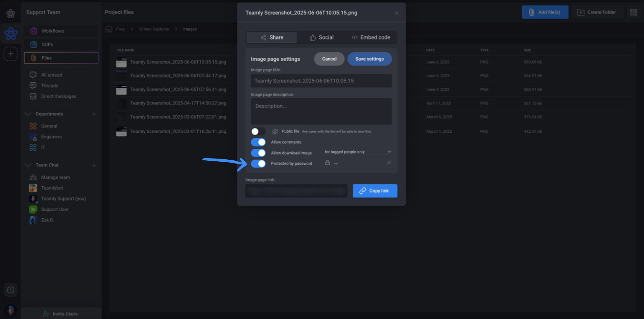The image size is (644, 319).
Task: Click thumbnail of 2025-03-01T16:26:11 screenshot
Action: pyautogui.click(x=121, y=132)
